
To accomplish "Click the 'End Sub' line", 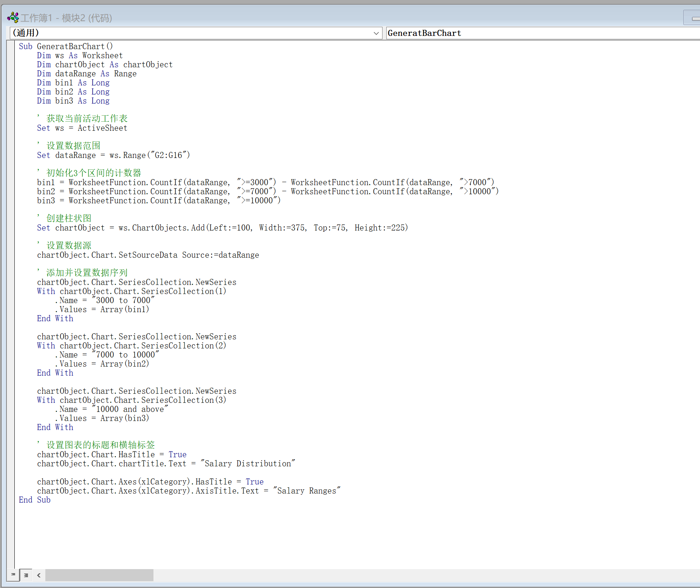I will point(34,500).
